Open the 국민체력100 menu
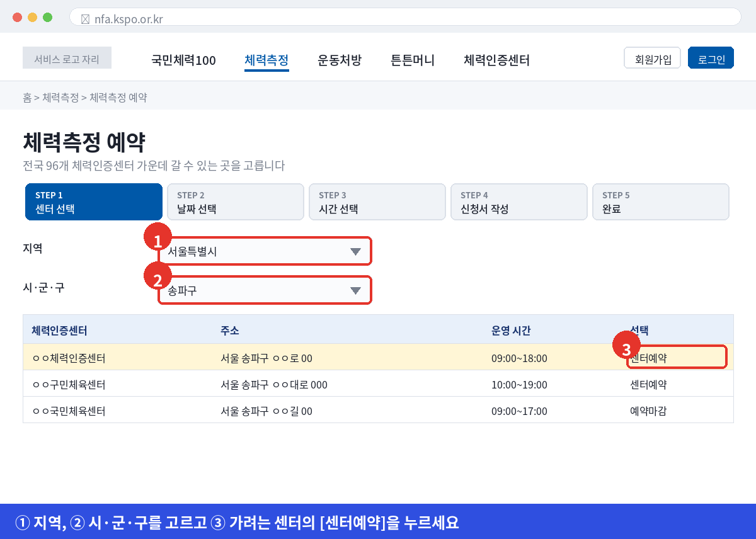 point(183,60)
